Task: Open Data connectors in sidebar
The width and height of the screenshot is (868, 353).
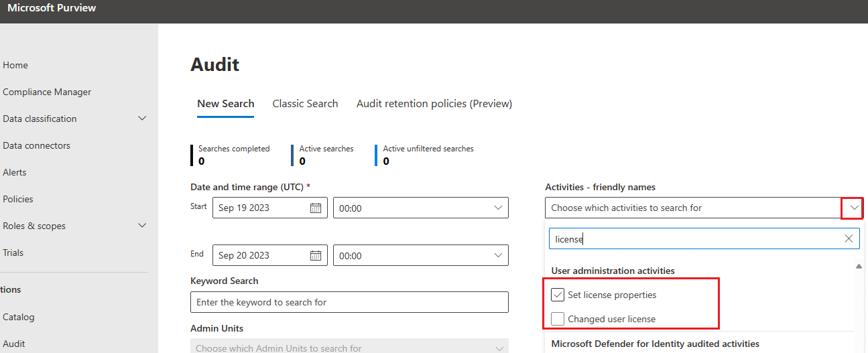Action: tap(36, 145)
